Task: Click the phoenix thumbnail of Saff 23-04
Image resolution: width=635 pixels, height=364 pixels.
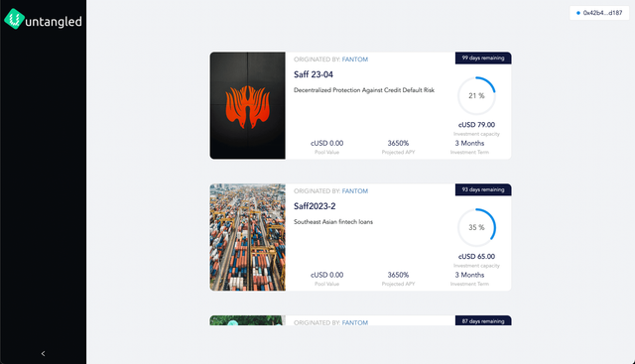Action: click(x=247, y=105)
